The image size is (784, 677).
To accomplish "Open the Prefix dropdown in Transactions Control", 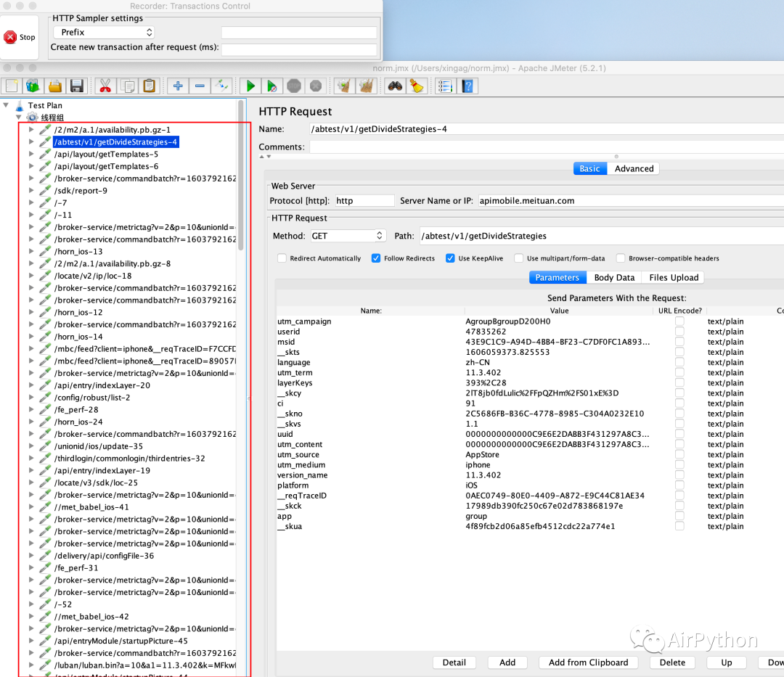I will tap(104, 32).
